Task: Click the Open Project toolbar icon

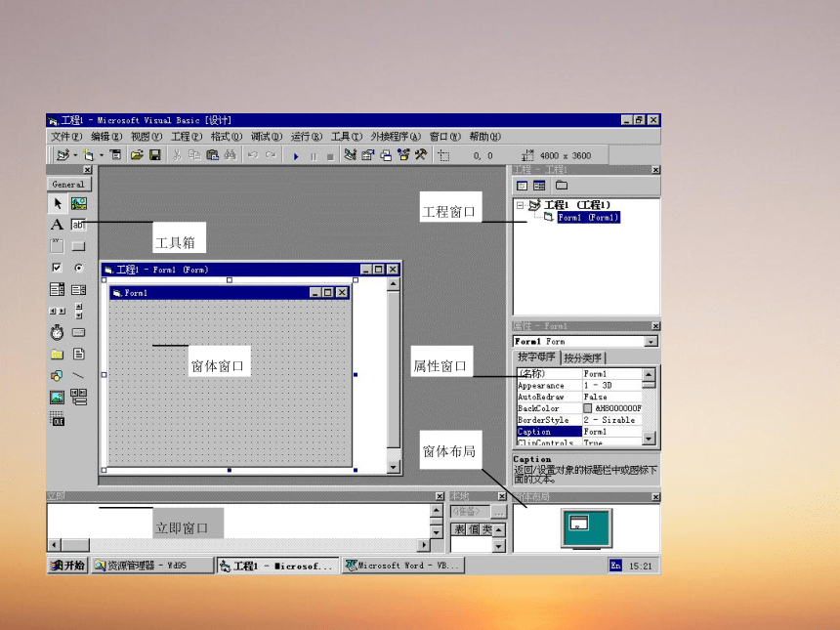Action: 137,155
